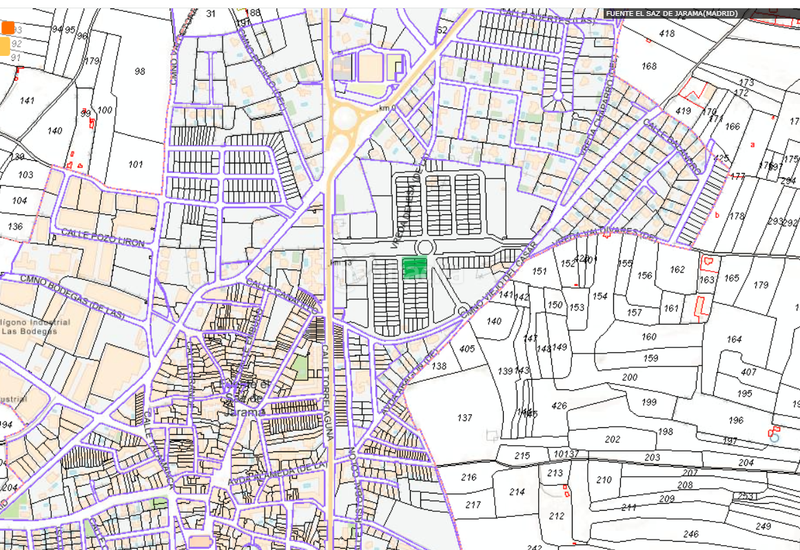This screenshot has width=800, height=550.
Task: Click the light orange square marker
Action: coord(5,45)
